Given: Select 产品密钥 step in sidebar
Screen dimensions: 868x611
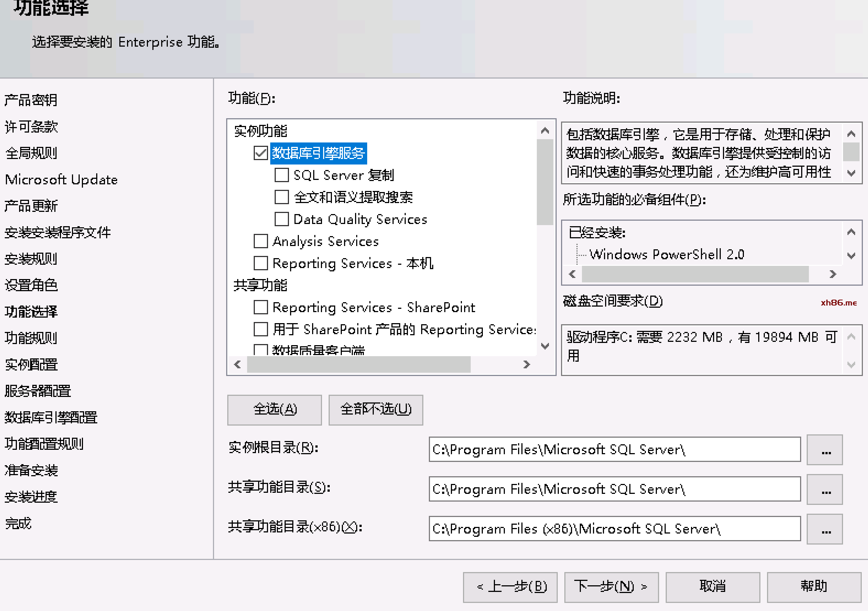Looking at the screenshot, I should (31, 100).
